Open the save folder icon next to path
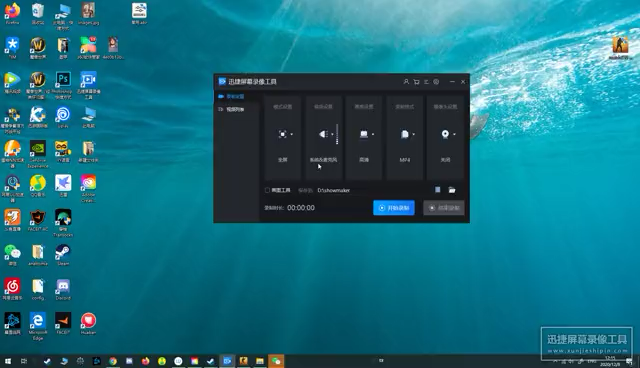This screenshot has width=640, height=368. click(x=452, y=190)
